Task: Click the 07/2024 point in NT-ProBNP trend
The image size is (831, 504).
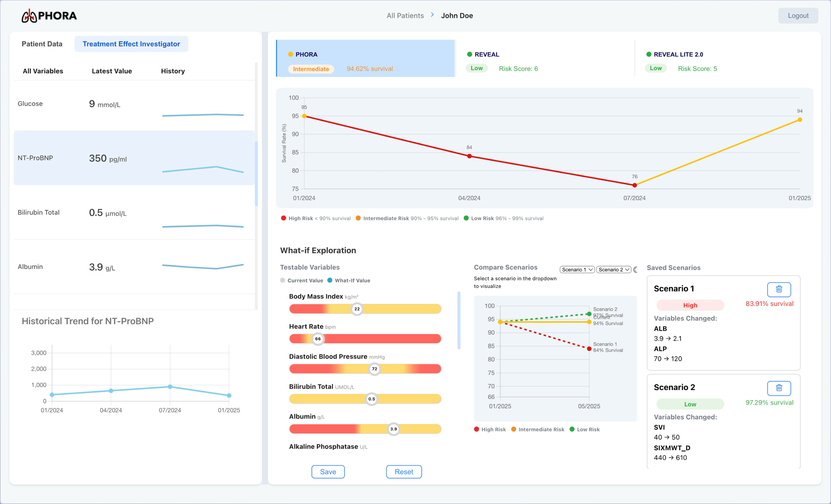Action: click(x=170, y=387)
